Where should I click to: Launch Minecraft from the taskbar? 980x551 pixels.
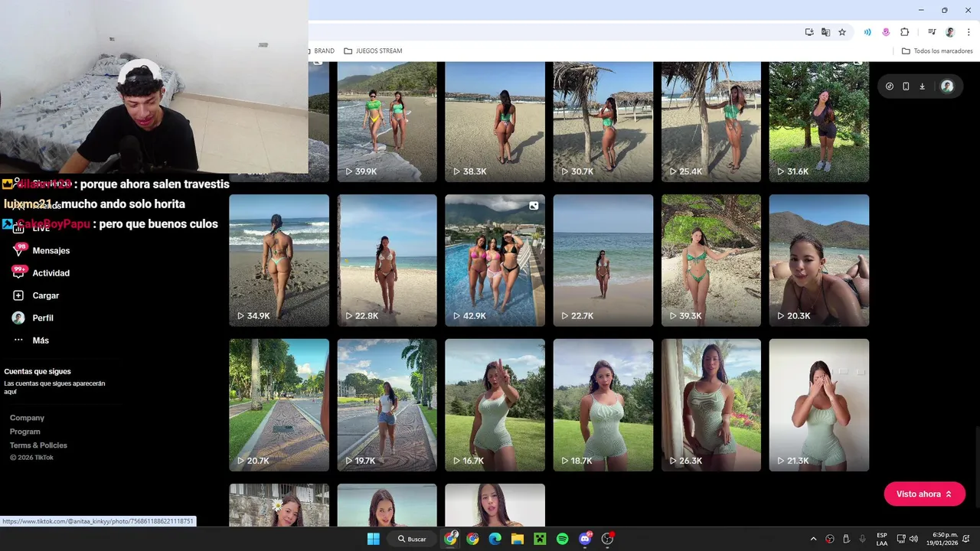[540, 539]
